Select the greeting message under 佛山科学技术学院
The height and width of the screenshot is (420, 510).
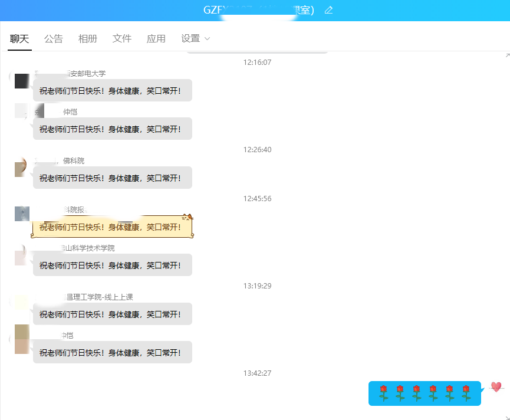[x=112, y=265]
